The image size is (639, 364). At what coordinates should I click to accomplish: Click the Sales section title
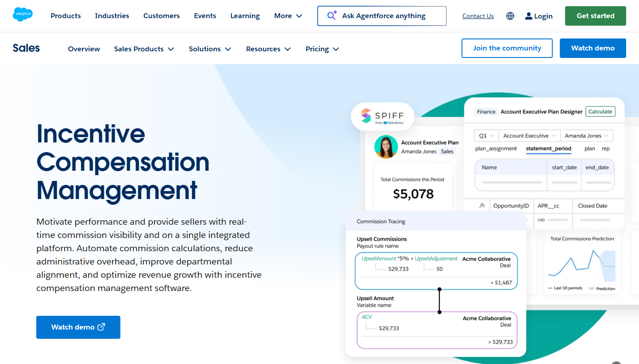coord(26,48)
